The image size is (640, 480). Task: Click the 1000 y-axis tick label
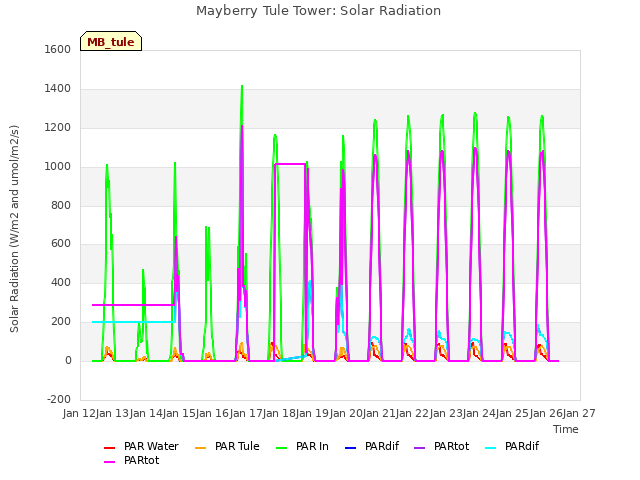[x=58, y=167]
